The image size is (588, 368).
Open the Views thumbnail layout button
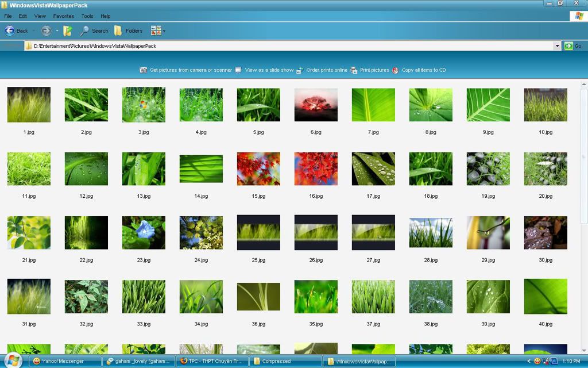156,31
